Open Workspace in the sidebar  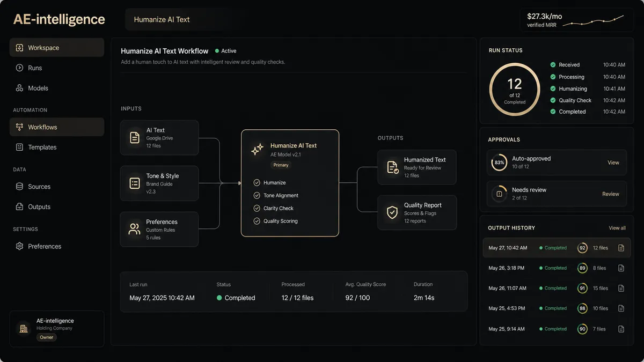(x=57, y=48)
